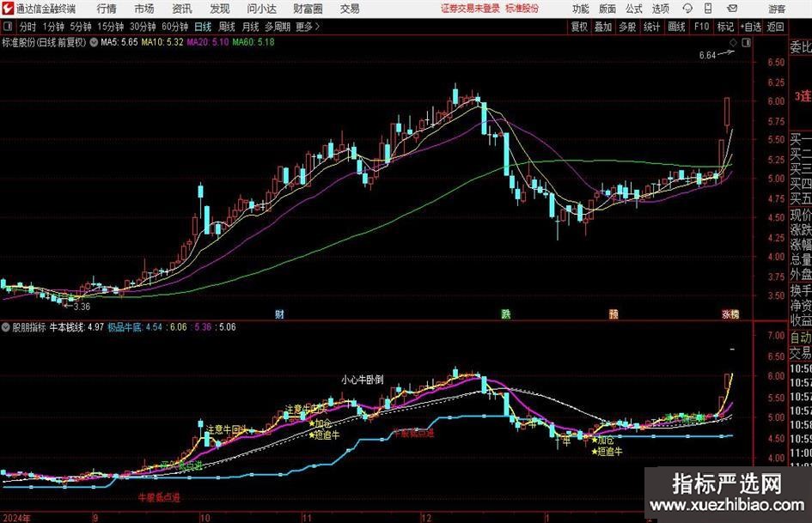Expand 股朋指标 indicator dropdown arrow
The width and height of the screenshot is (812, 523).
tap(6, 327)
